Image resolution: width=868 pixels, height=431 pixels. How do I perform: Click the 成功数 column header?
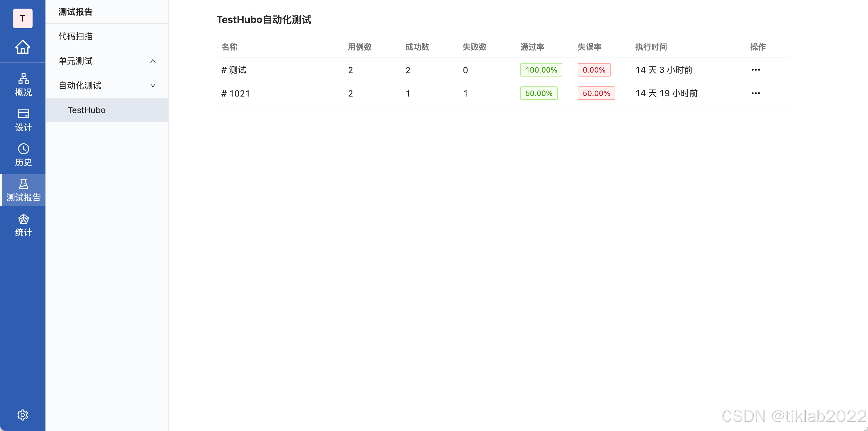click(x=417, y=47)
